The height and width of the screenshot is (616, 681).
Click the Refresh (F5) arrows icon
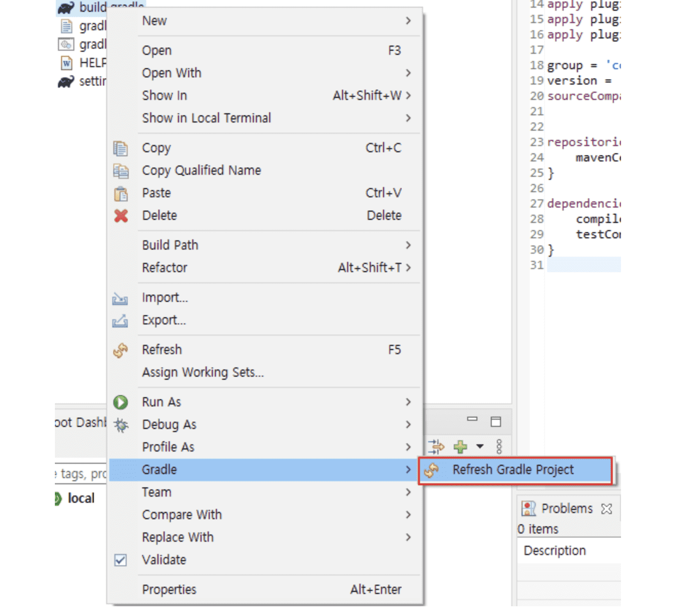tap(121, 351)
